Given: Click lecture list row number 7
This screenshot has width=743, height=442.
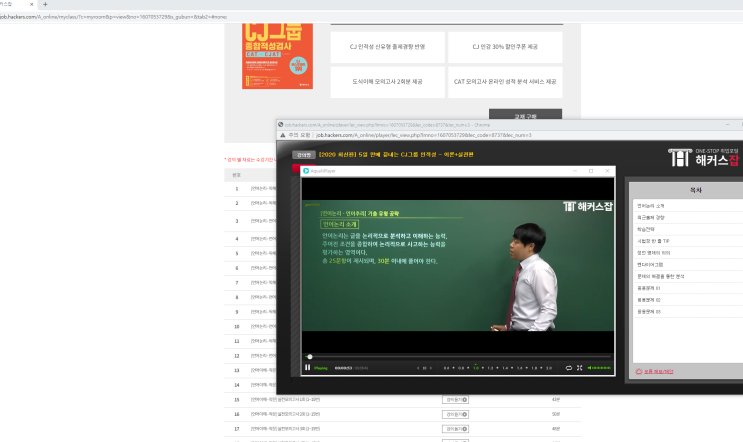Looking at the screenshot, I should 236,283.
